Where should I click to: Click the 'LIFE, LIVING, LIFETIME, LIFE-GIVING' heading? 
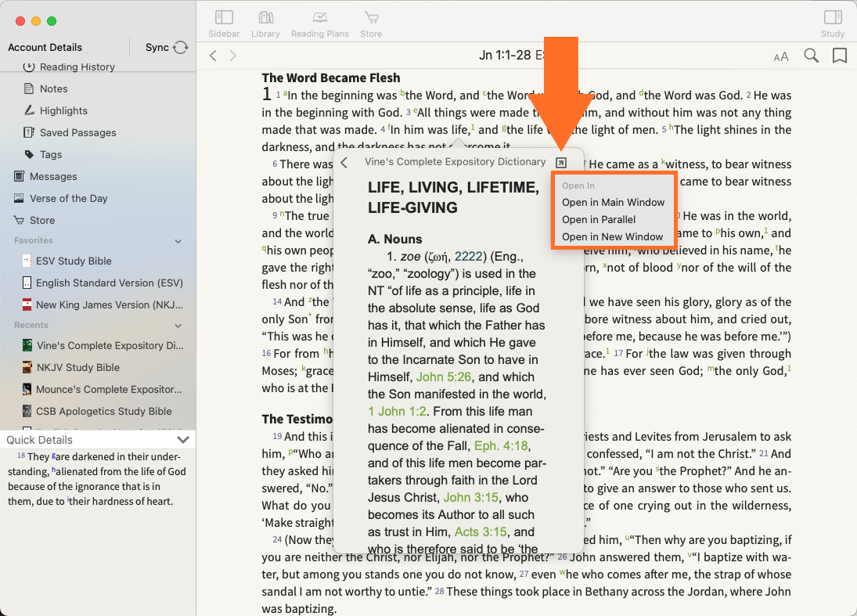(x=454, y=197)
